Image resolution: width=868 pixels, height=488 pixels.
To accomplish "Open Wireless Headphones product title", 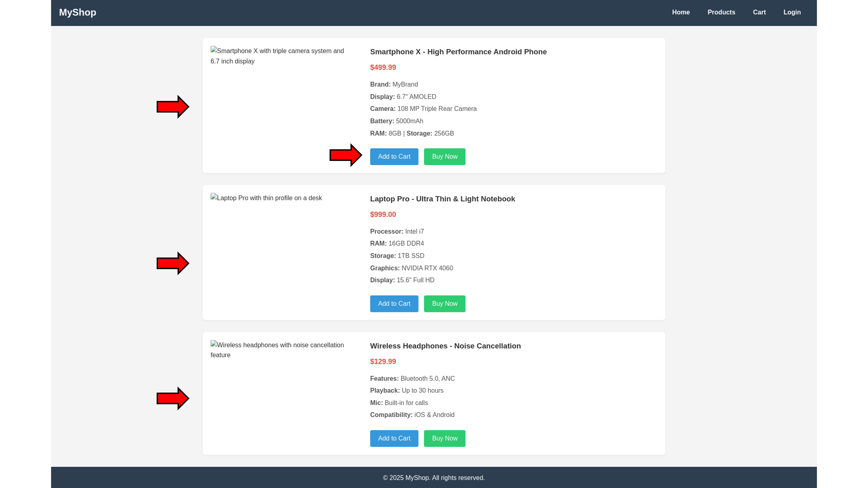I will (445, 346).
